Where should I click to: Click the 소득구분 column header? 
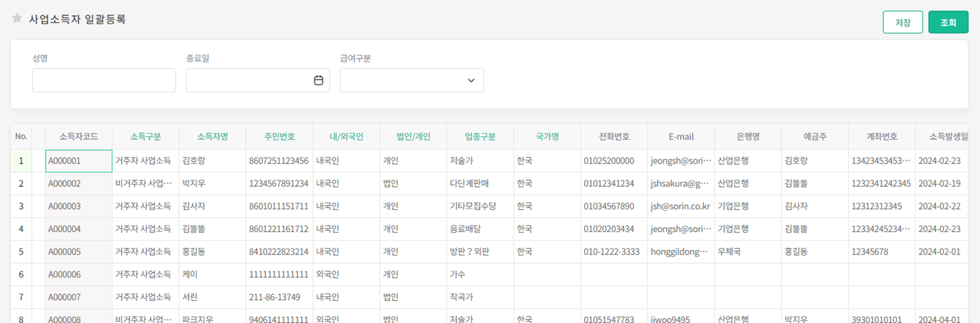[145, 137]
